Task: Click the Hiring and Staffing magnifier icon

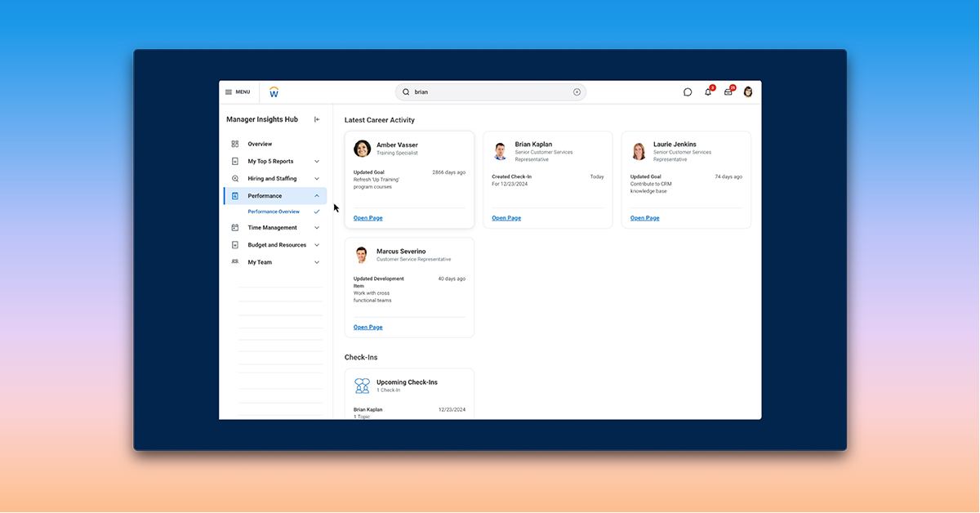Action: point(235,178)
